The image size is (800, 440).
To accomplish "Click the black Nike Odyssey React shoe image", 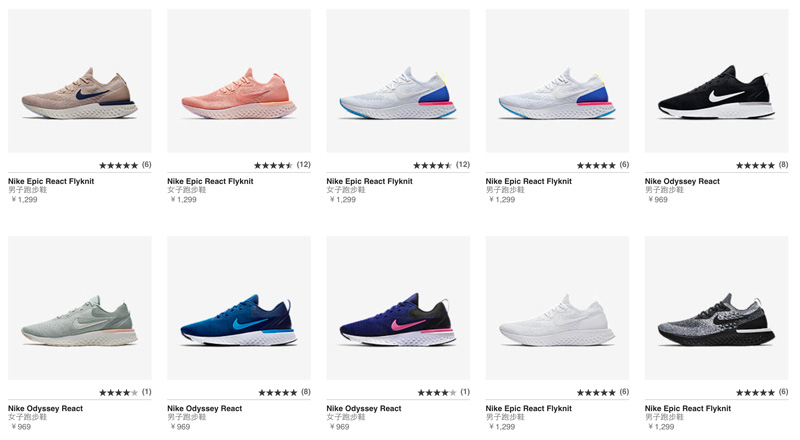I will pyautogui.click(x=716, y=92).
